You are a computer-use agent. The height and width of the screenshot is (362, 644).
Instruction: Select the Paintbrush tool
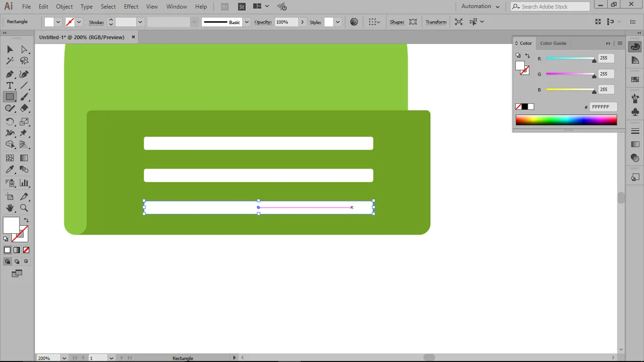[x=24, y=97]
